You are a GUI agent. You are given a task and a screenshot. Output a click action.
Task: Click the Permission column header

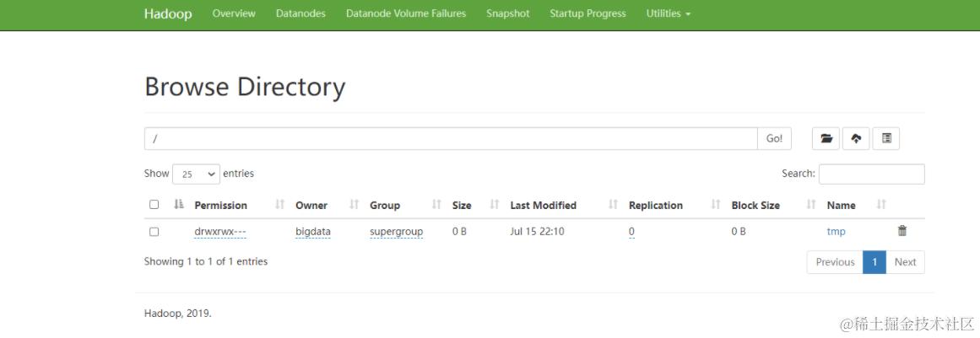220,205
